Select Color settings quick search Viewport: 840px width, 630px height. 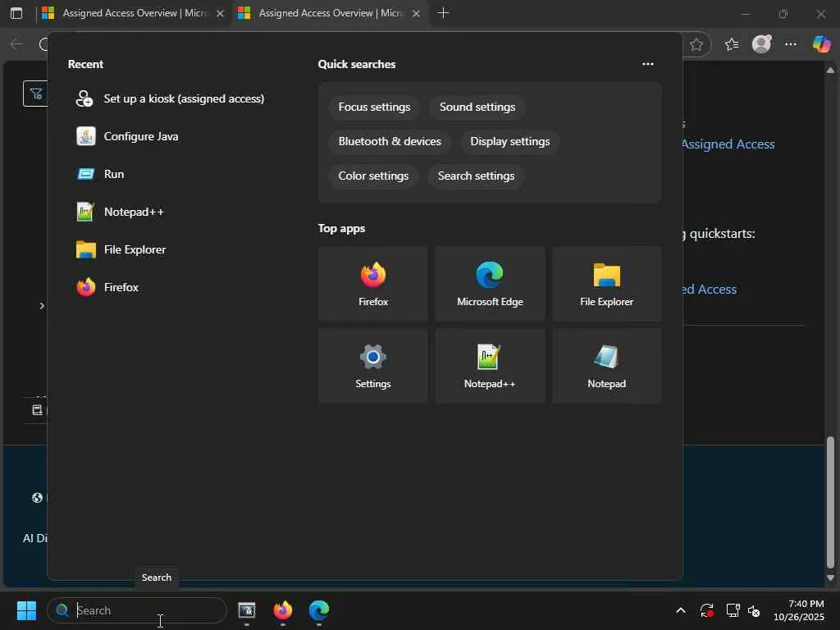click(373, 176)
